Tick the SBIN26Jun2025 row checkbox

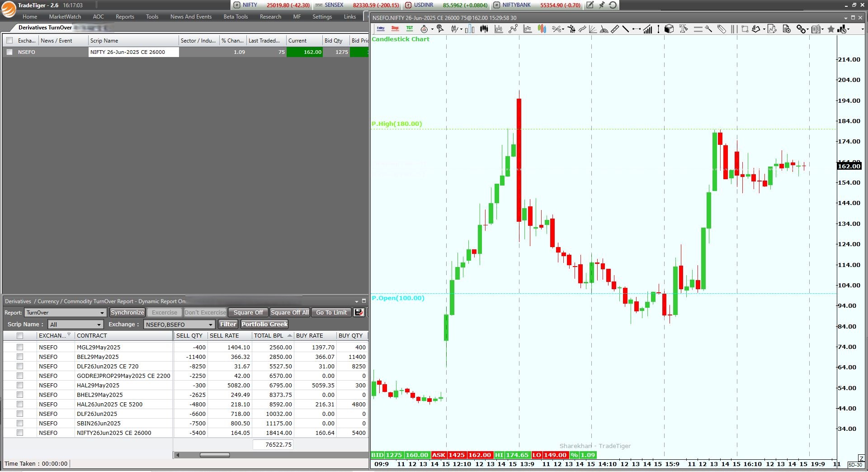click(x=20, y=423)
